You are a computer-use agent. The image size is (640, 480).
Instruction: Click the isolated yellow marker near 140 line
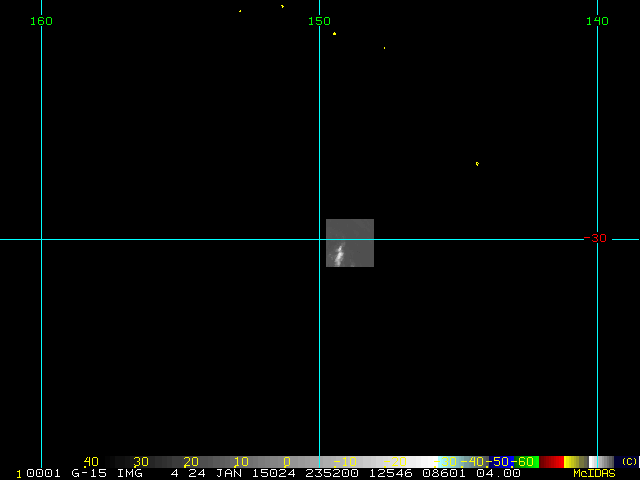(477, 163)
